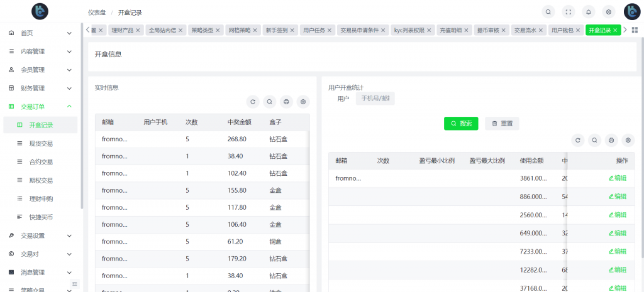Click the print icon in 实时信息 panel
Image resolution: width=644 pixels, height=292 pixels.
point(286,102)
